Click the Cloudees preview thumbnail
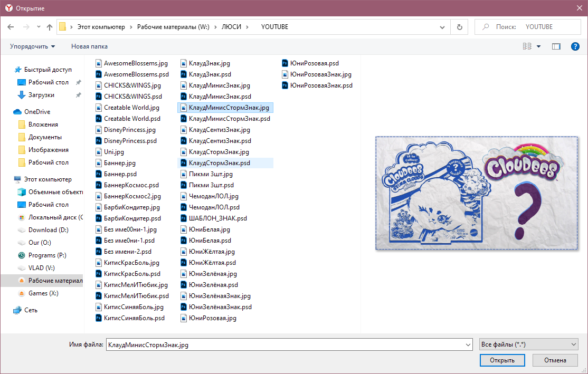588x374 pixels. tap(477, 193)
